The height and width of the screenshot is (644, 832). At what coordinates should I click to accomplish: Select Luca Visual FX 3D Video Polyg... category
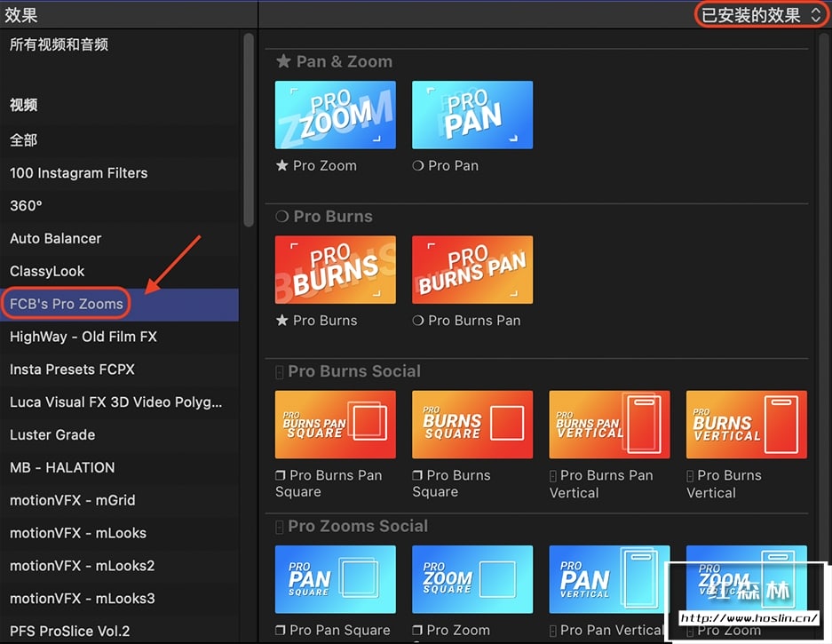click(119, 402)
